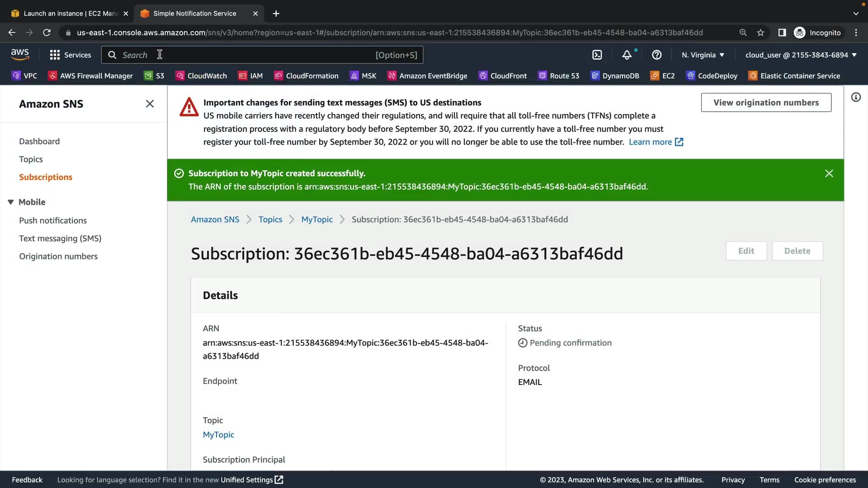Open the Services grid menu
The width and height of the screenshot is (868, 488).
[x=70, y=55]
